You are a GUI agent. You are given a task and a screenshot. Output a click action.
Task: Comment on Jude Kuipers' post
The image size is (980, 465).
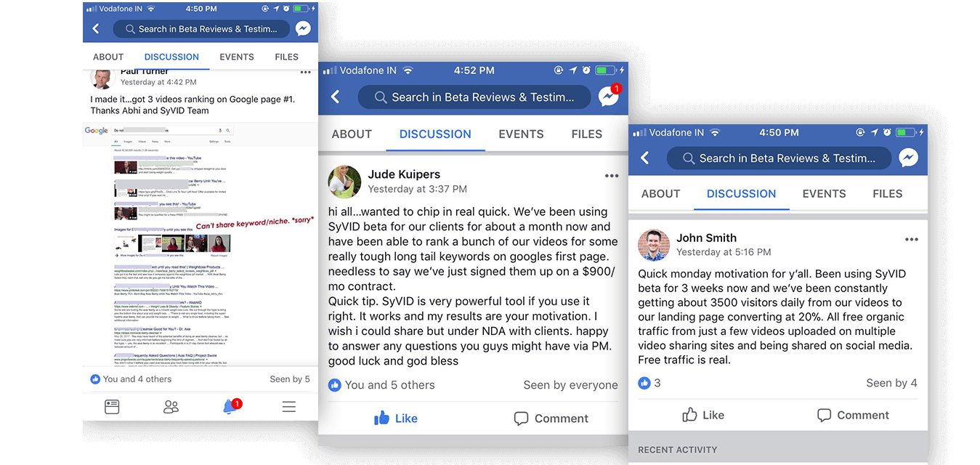click(551, 418)
